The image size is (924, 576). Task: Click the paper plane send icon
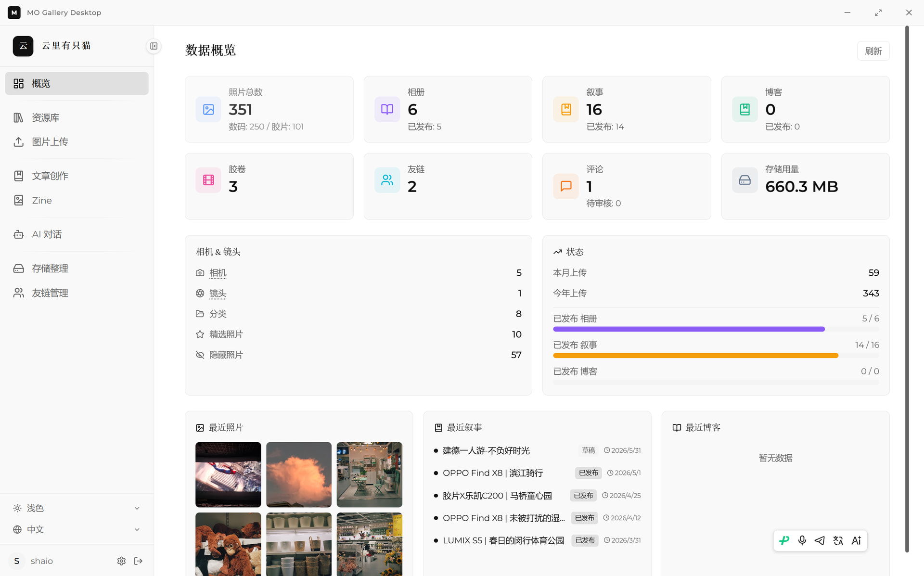820,540
